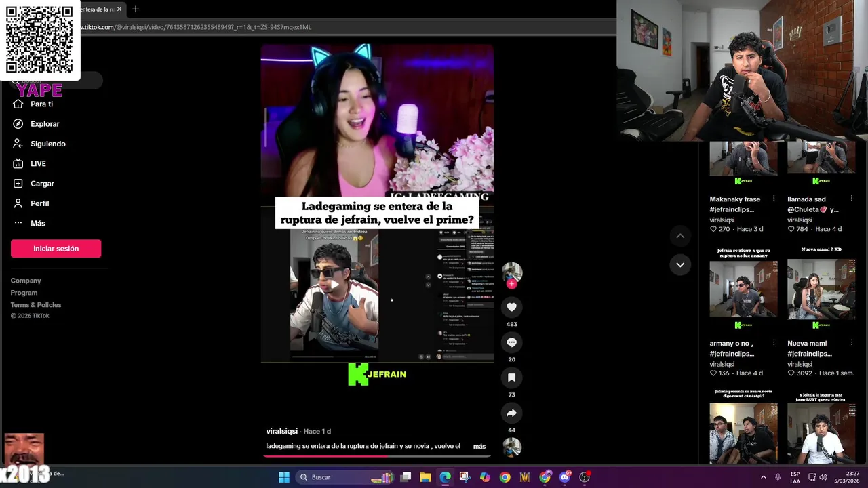Show hidden system tray icons

click(764, 477)
